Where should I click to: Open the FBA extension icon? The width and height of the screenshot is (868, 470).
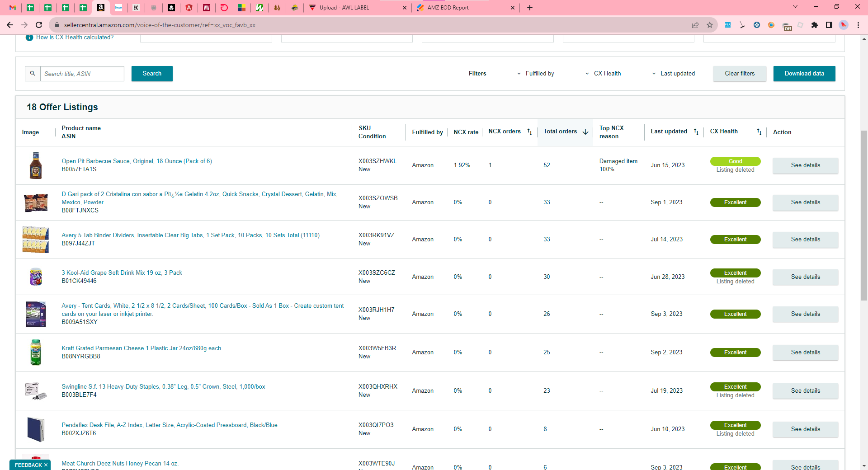pos(728,25)
